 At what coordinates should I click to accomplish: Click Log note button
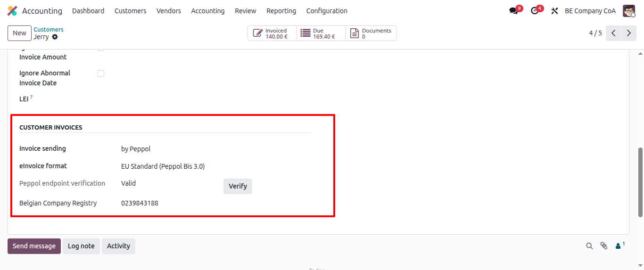click(81, 246)
